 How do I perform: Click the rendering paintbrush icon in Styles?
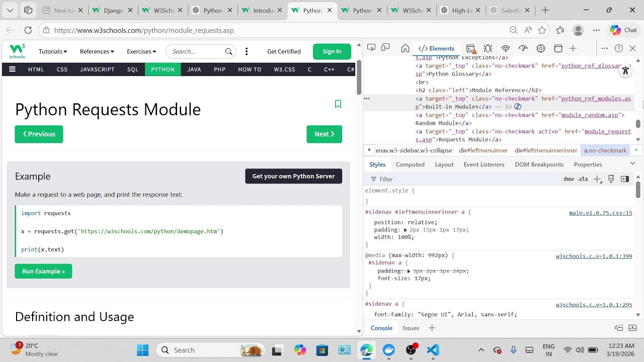tap(611, 179)
